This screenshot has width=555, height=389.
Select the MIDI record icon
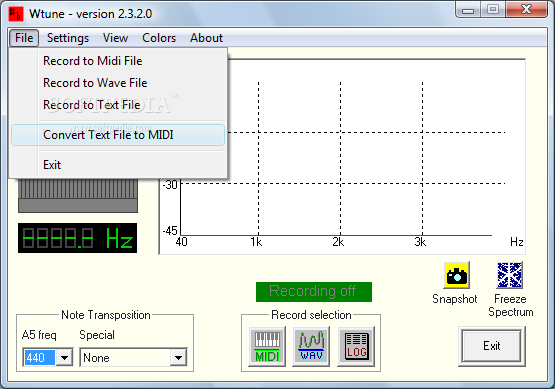pos(267,347)
